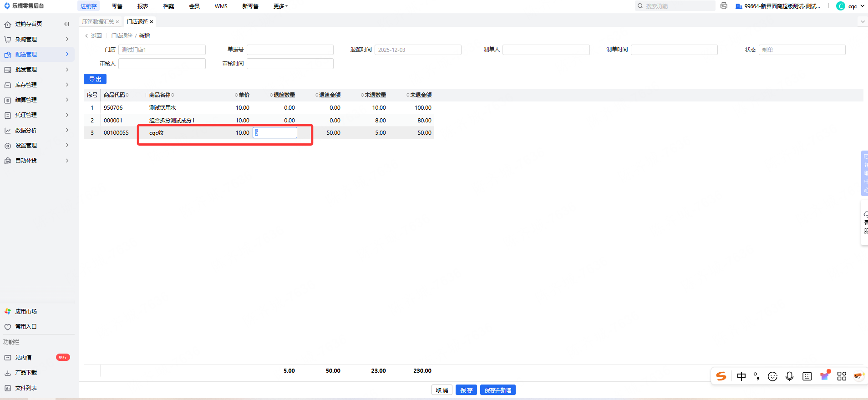Click the 门店 store input field

coord(162,50)
